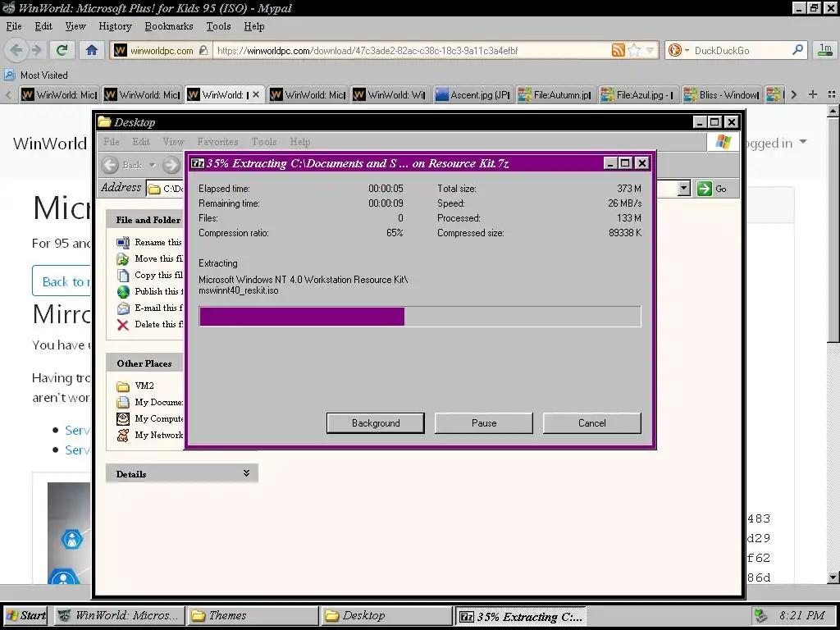Viewport: 840px width, 630px height.
Task: Open File menu in Desktop window
Action: coord(112,142)
